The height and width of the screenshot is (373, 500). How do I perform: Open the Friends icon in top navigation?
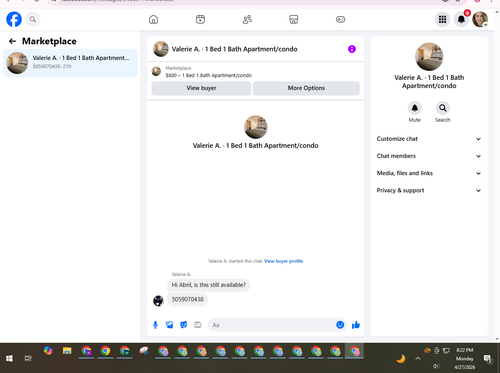pyautogui.click(x=247, y=19)
